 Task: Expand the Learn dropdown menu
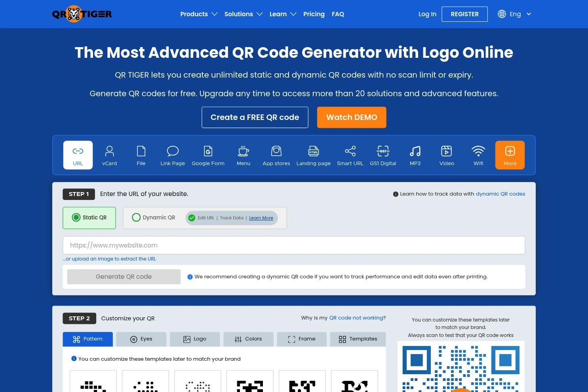(x=283, y=14)
